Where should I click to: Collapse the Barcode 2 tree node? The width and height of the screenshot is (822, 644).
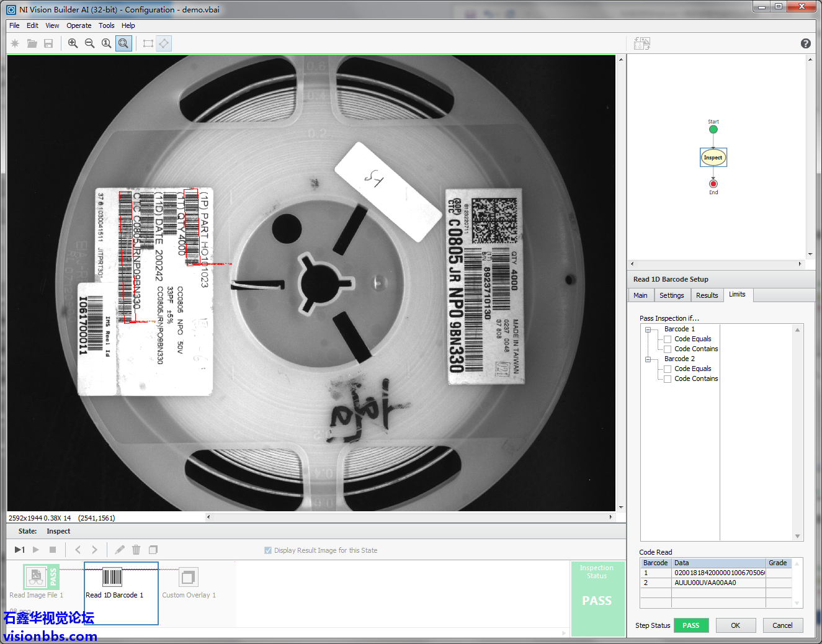648,359
